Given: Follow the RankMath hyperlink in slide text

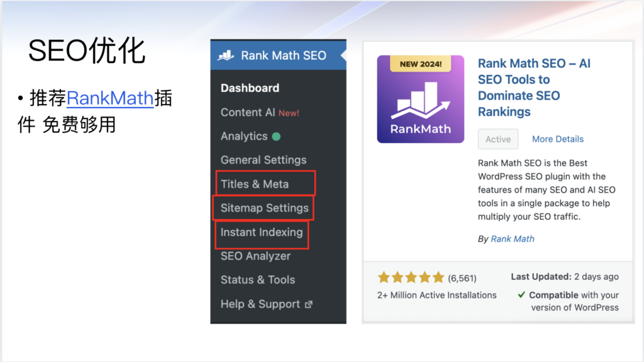Looking at the screenshot, I should [110, 98].
